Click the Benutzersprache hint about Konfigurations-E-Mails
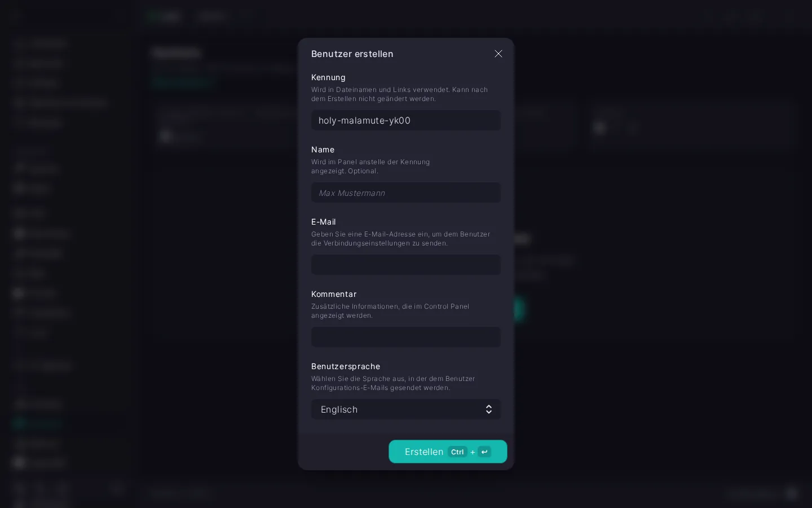812x508 pixels. point(393,383)
